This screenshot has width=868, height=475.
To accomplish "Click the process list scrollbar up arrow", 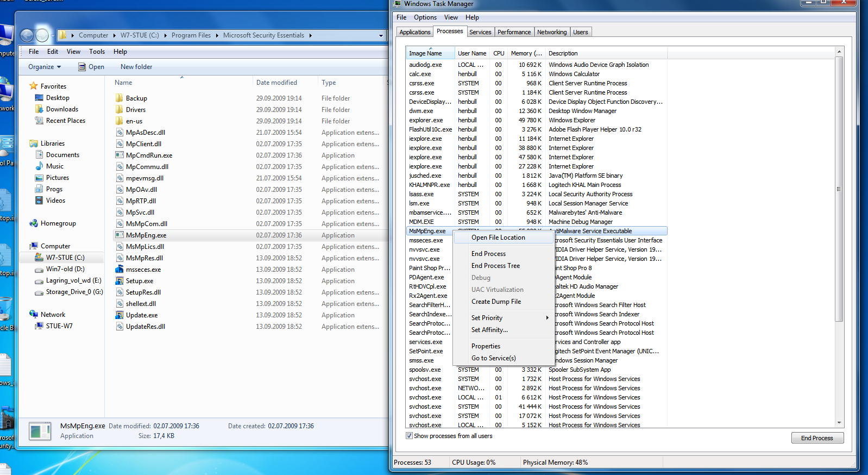I will (839, 52).
